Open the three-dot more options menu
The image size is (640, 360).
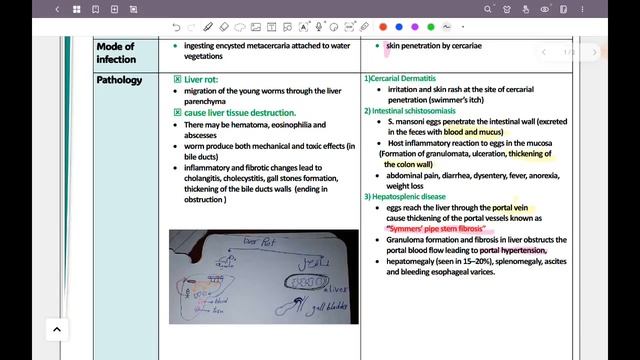tap(582, 9)
